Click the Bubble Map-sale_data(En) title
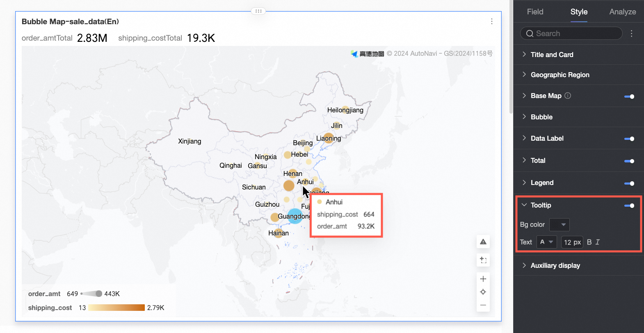Viewport: 644px width, 333px height. (x=70, y=21)
